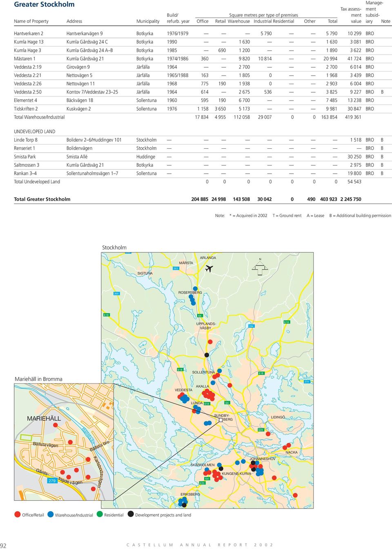Viewport: 392px width, 549px height.
Task: Click road sign 274 on the map
Action: (307, 382)
